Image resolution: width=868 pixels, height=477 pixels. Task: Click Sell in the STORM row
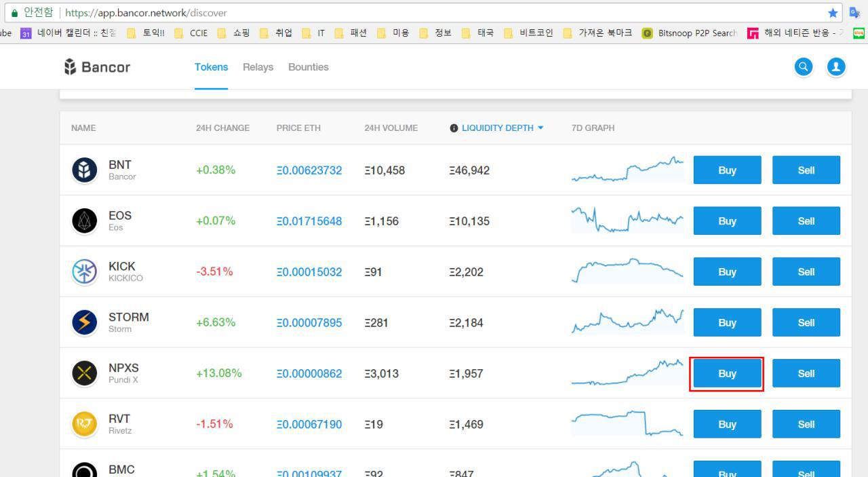(806, 322)
